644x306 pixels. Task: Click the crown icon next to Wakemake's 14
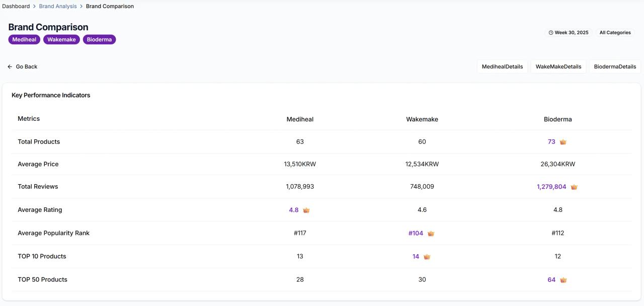point(427,257)
